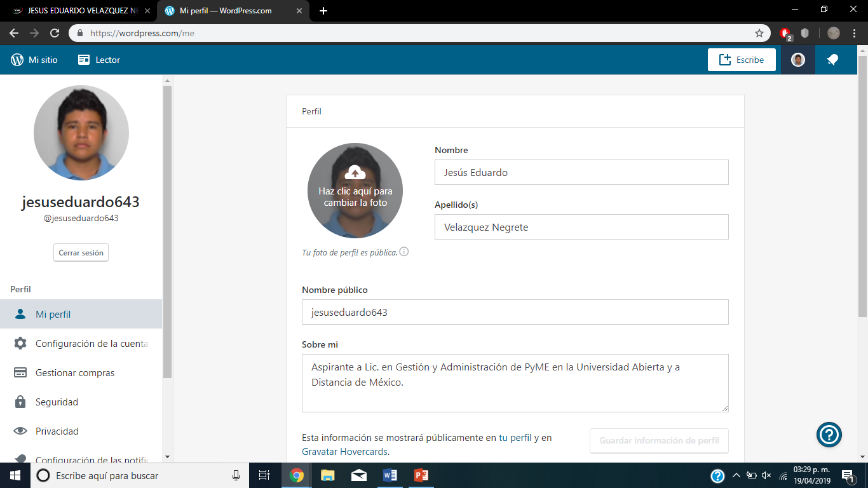This screenshot has width=868, height=488.
Task: Reload the page with the refresh icon
Action: pyautogui.click(x=55, y=33)
